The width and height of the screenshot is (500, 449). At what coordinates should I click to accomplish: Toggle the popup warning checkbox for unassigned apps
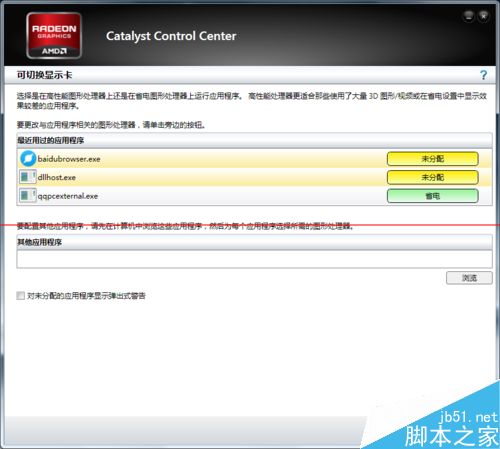coord(21,296)
